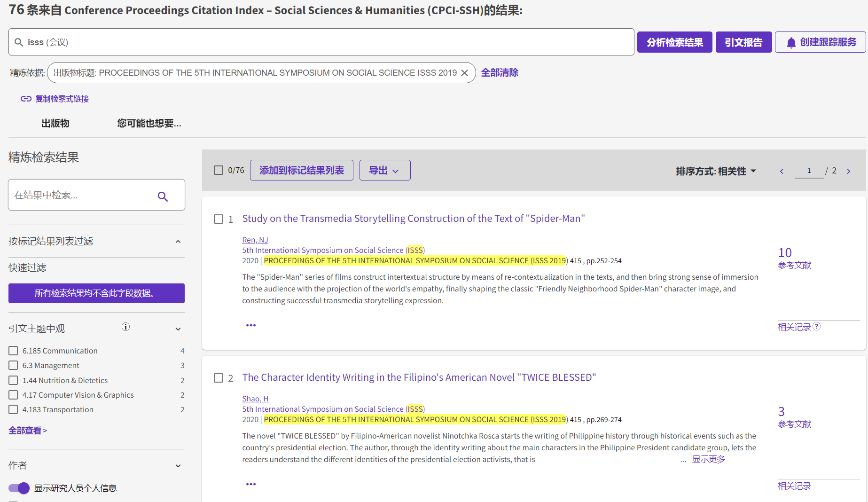Click search-within-results magnifier icon
This screenshot has height=502, width=868.
(x=163, y=196)
